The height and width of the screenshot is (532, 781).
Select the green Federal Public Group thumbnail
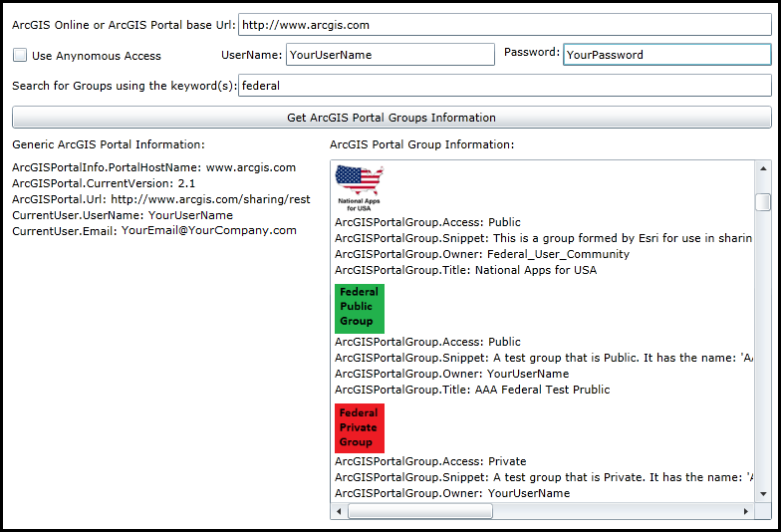click(x=359, y=309)
